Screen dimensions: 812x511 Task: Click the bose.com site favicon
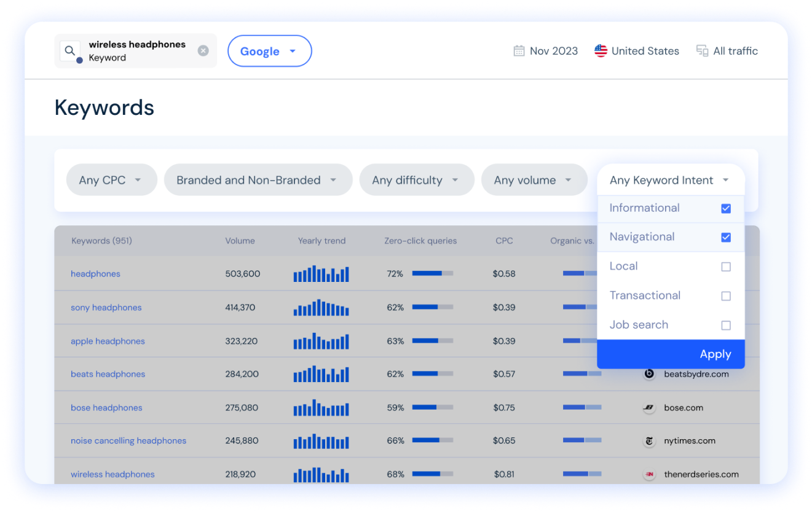[649, 407]
